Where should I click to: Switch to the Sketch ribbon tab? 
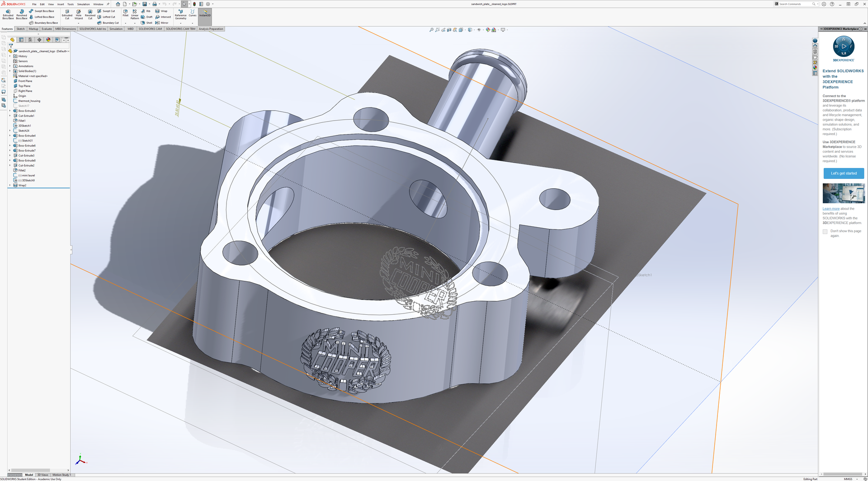pyautogui.click(x=21, y=29)
